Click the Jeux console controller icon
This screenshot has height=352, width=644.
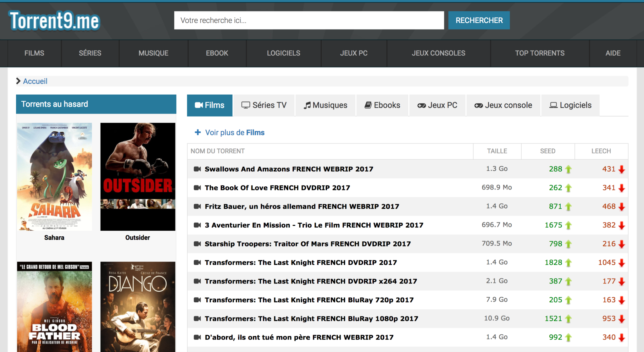coord(478,105)
